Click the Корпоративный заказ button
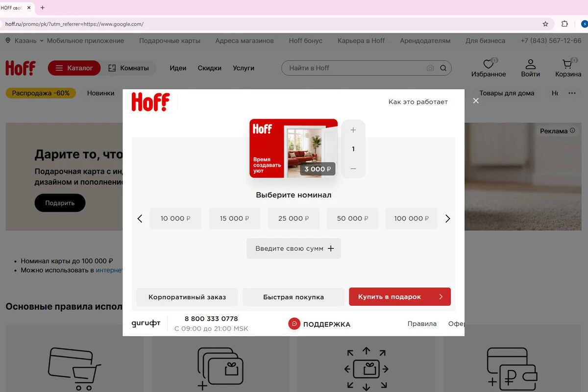Screen dimensions: 588x392 click(187, 297)
